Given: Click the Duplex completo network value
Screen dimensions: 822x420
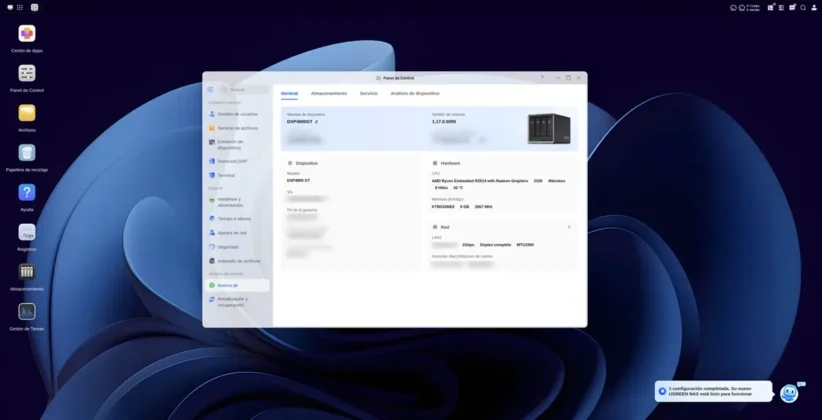Looking at the screenshot, I should pos(495,245).
